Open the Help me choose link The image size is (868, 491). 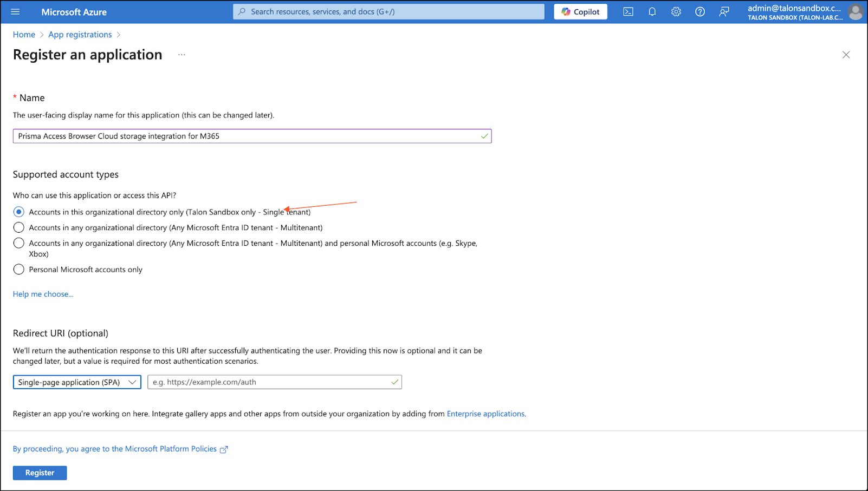[43, 294]
